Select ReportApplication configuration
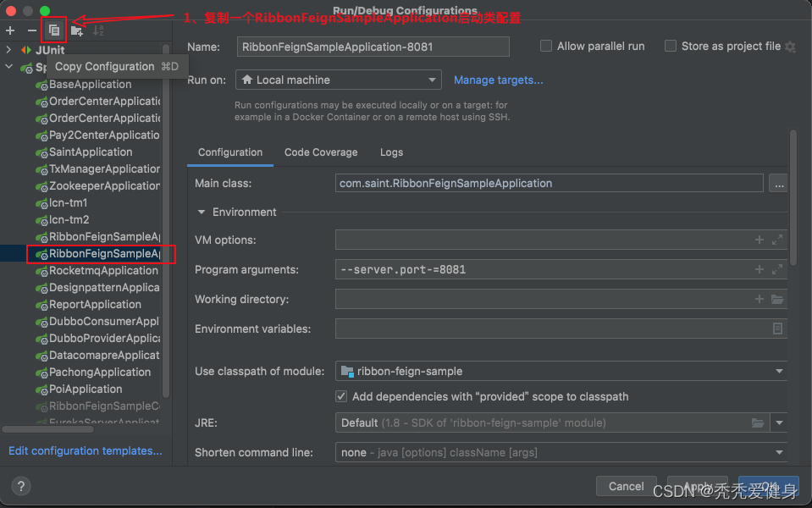Image resolution: width=812 pixels, height=508 pixels. click(88, 305)
